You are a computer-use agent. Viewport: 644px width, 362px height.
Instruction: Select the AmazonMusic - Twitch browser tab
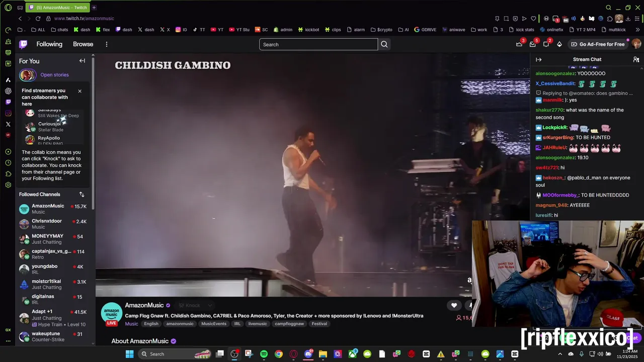[x=57, y=8]
